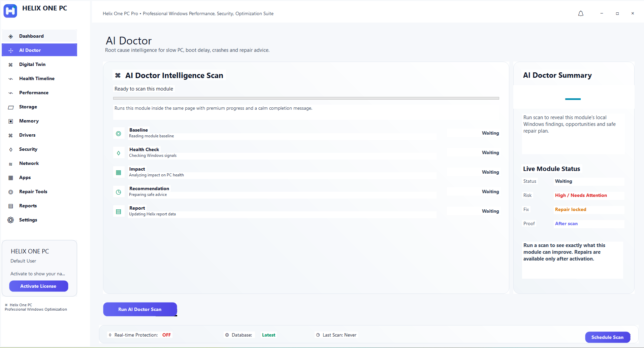Image resolution: width=644 pixels, height=348 pixels.
Task: Click the Storage drive icon
Action: click(x=11, y=107)
